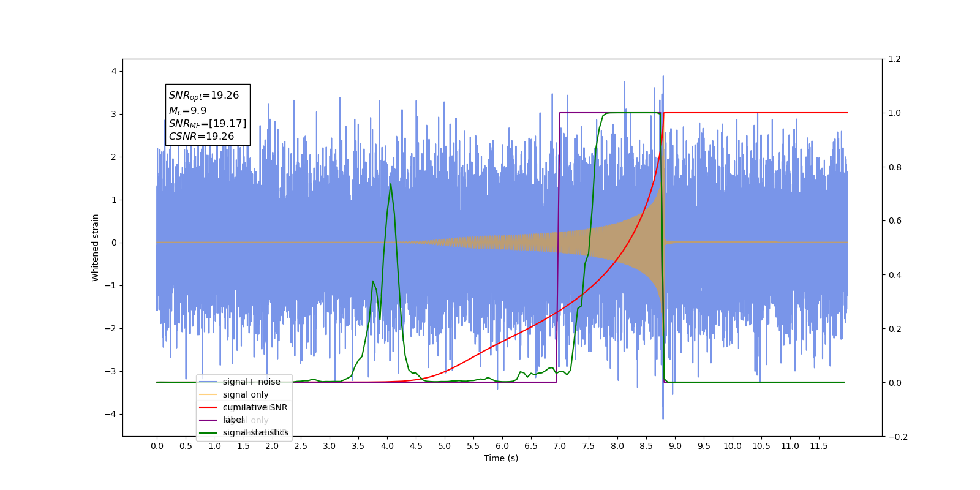Click the green signal statistics peak near 4.0 s
980x490 pixels.
pos(391,184)
